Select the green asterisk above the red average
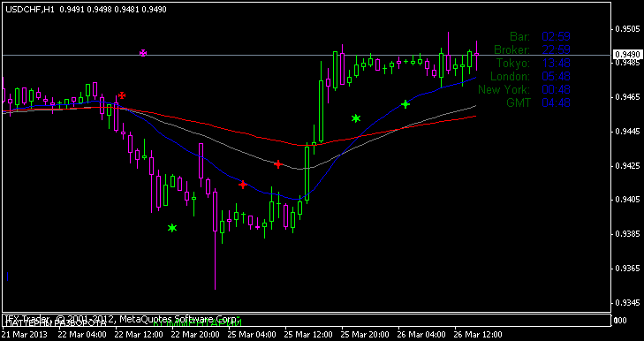 coord(356,118)
